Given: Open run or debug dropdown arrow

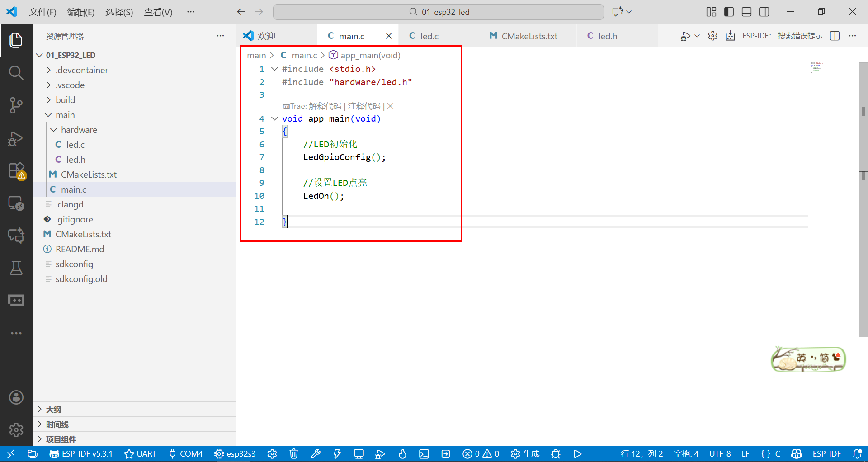Looking at the screenshot, I should pos(697,36).
